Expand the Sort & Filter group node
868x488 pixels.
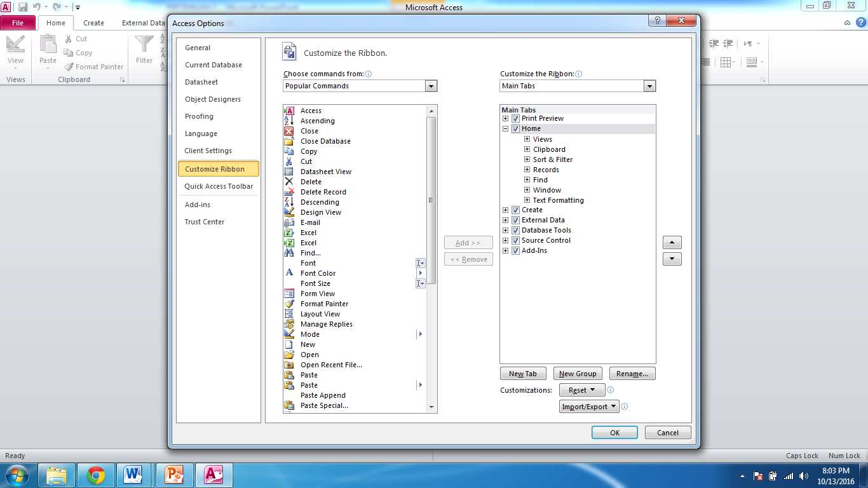(527, 159)
